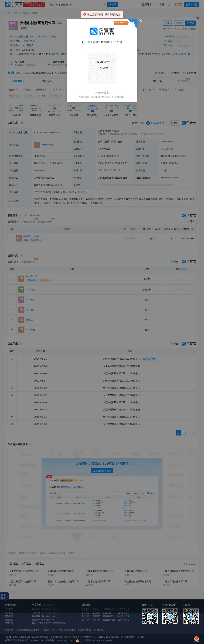Jump to 工商信息 sub-section chip
204x644 pixels.
coord(27,89)
